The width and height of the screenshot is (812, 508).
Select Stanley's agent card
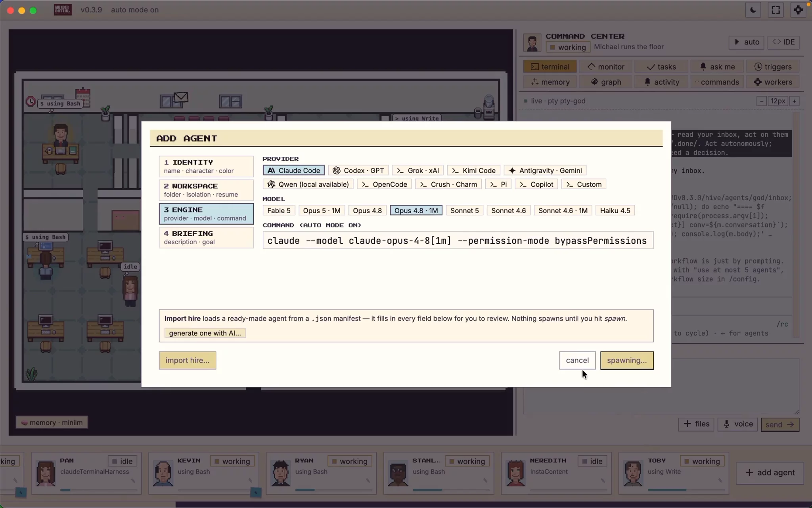pos(439,473)
